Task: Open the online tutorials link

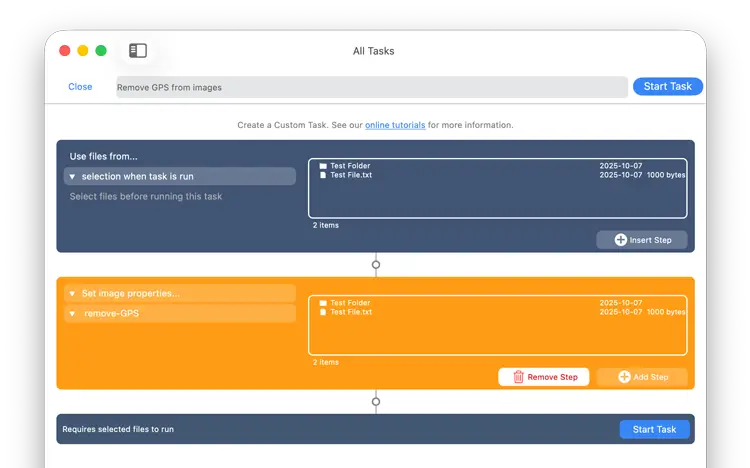Action: (395, 125)
